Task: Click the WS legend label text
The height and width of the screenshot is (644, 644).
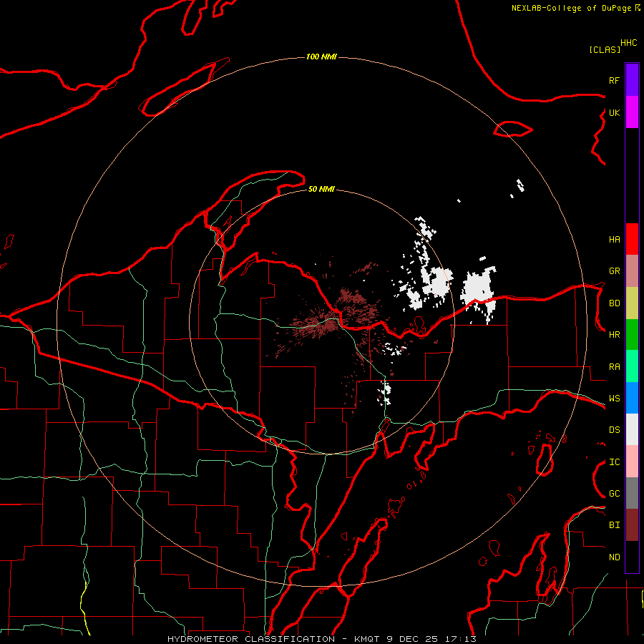Action: click(614, 399)
